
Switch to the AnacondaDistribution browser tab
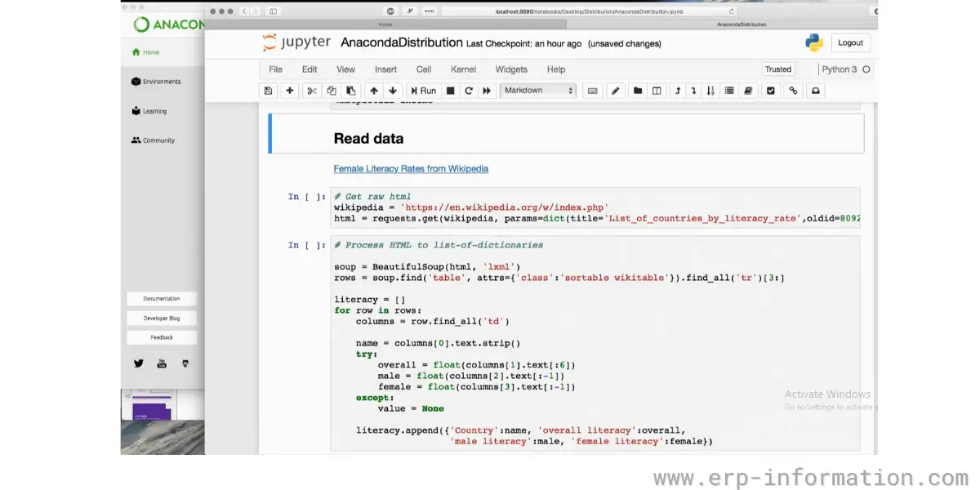click(x=742, y=24)
